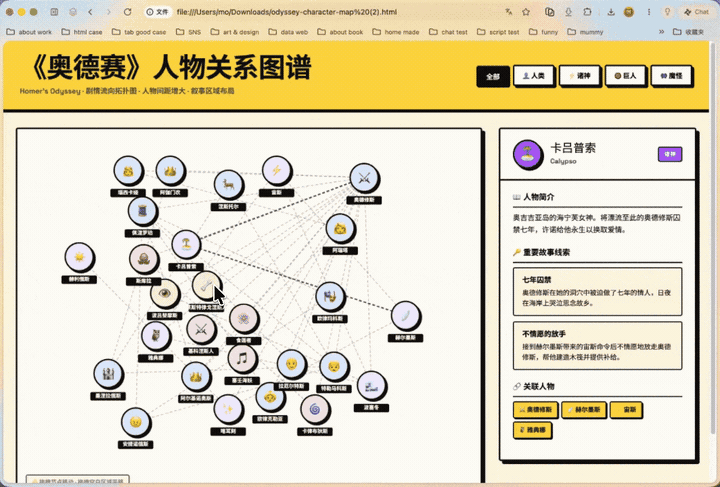Open the spiral whirlpool 卡律布狄斯 node
Viewport: 720px width, 487px height.
(315, 409)
